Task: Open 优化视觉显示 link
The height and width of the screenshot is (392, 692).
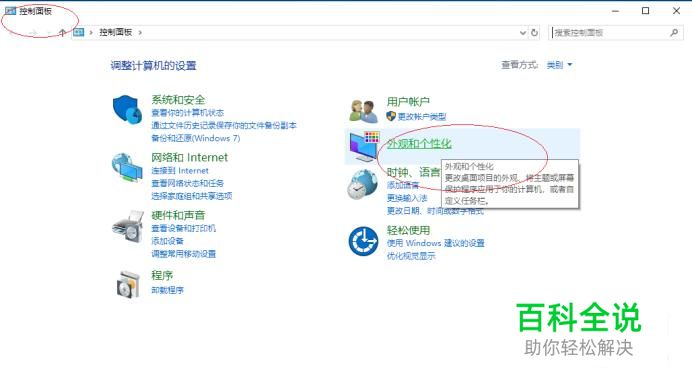Action: [x=411, y=256]
